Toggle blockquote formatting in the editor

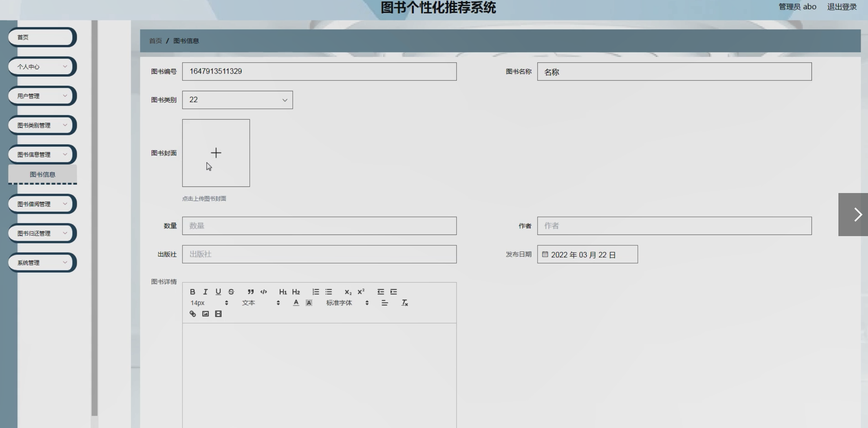(251, 292)
